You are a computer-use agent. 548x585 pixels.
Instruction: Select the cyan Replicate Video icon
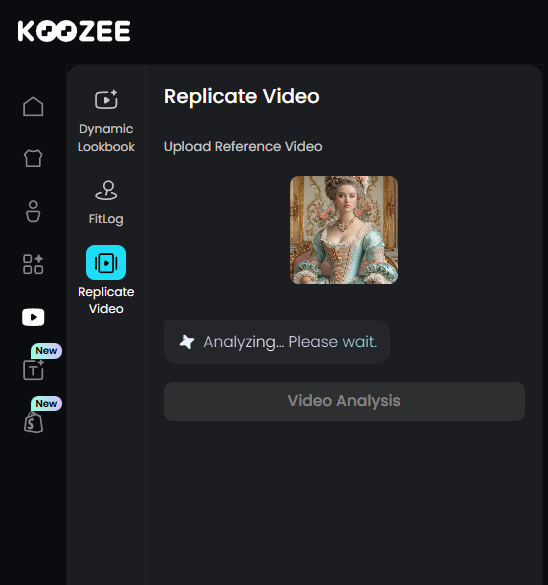click(x=106, y=263)
